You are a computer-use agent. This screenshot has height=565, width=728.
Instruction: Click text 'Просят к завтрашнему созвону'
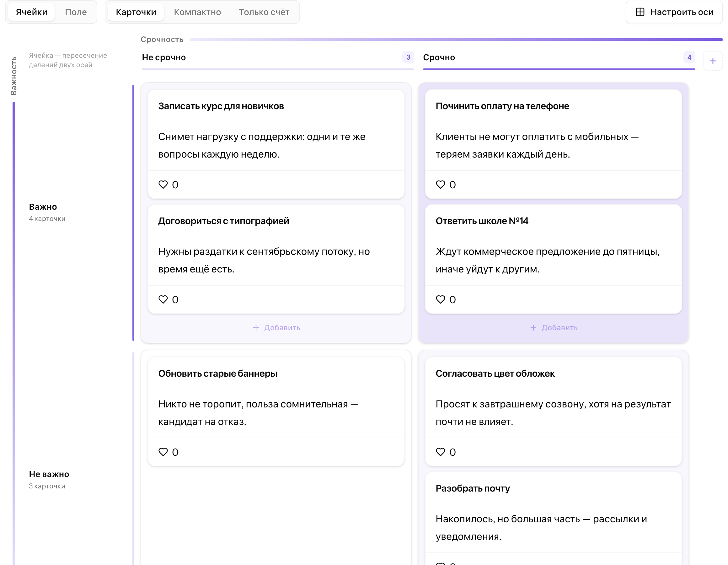[x=510, y=404]
